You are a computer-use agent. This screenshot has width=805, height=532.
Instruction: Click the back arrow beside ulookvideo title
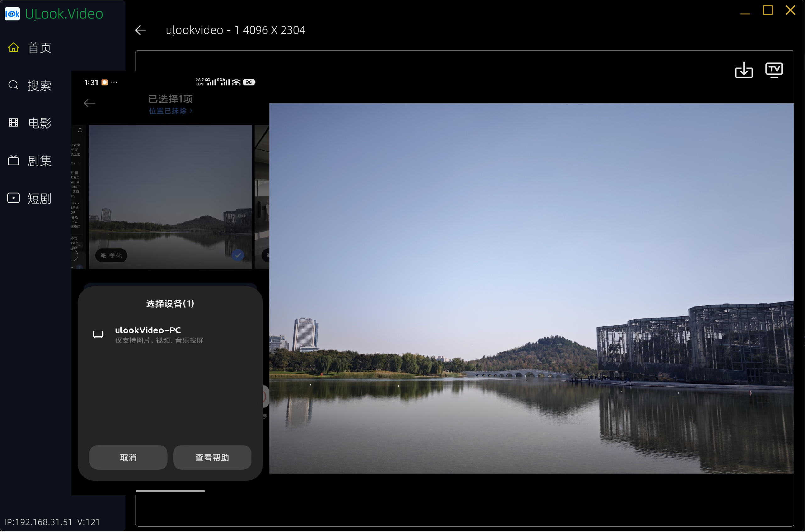pos(141,30)
